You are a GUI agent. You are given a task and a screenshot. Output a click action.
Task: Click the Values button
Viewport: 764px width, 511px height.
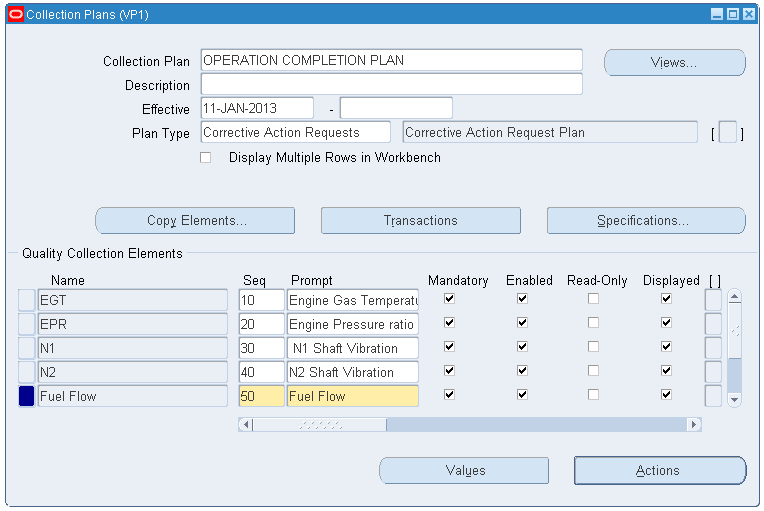point(464,471)
